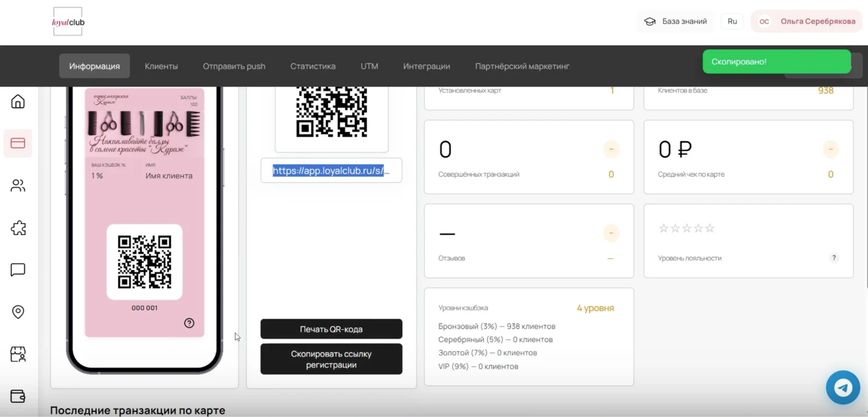Open the clients people icon in sidebar
Screen dimensions: 868x417
(18, 185)
